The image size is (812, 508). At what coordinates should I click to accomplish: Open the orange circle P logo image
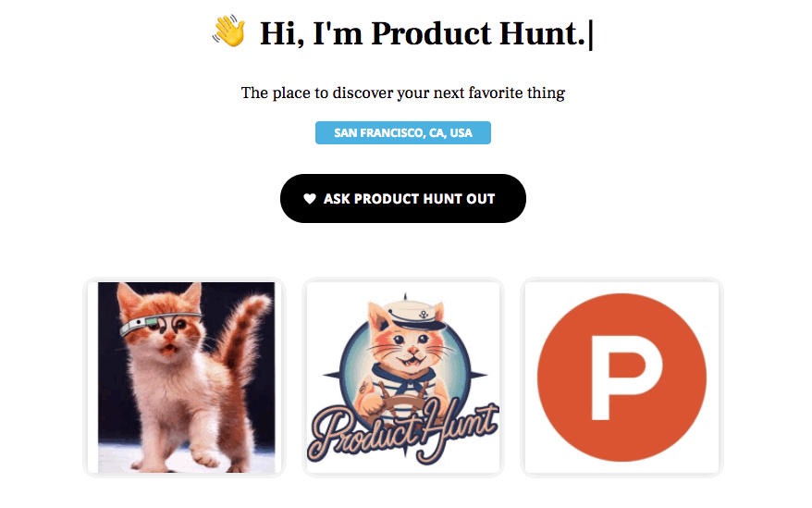621,378
